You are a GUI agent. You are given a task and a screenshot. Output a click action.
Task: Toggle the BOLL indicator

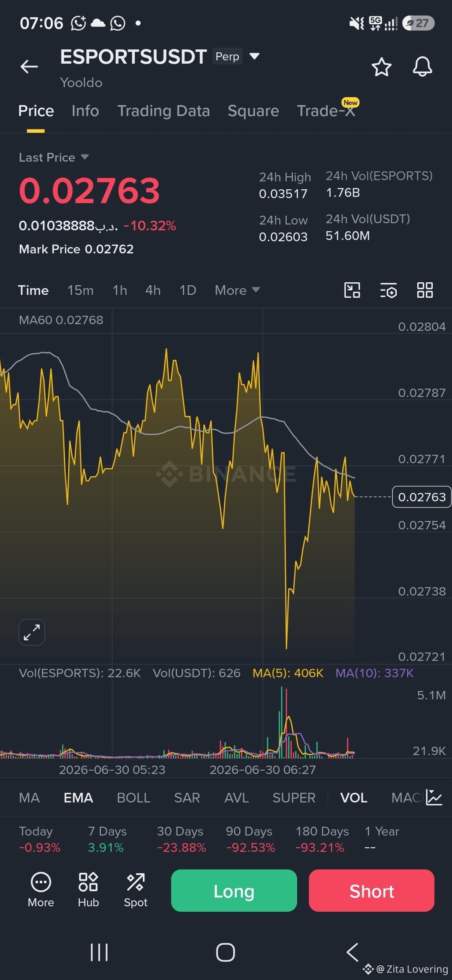(x=134, y=798)
